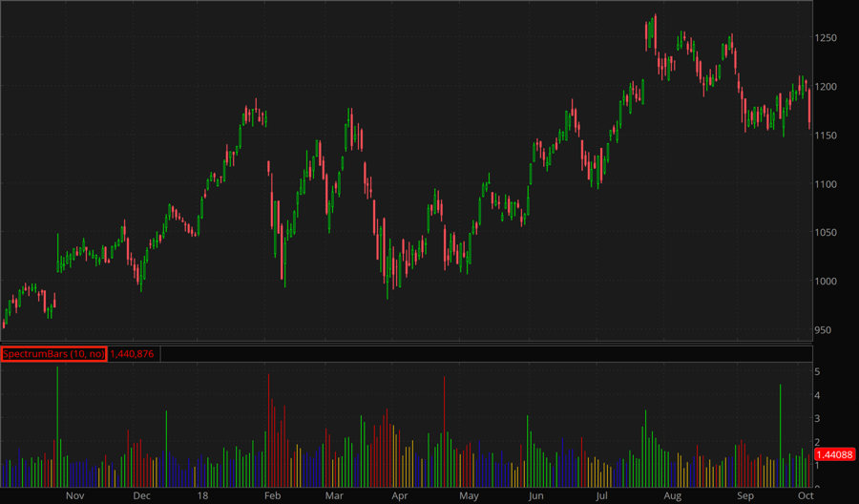Click the 1100 price axis label
Screen dimensions: 859x504
[827, 183]
